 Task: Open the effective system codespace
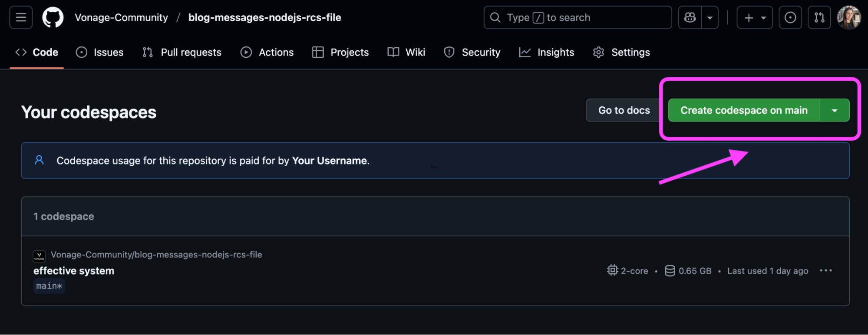[74, 271]
